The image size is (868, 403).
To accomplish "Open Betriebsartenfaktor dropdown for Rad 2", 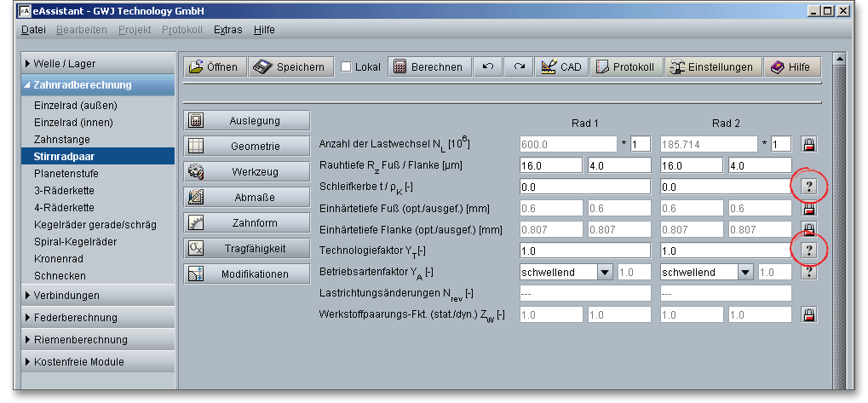I will click(745, 273).
